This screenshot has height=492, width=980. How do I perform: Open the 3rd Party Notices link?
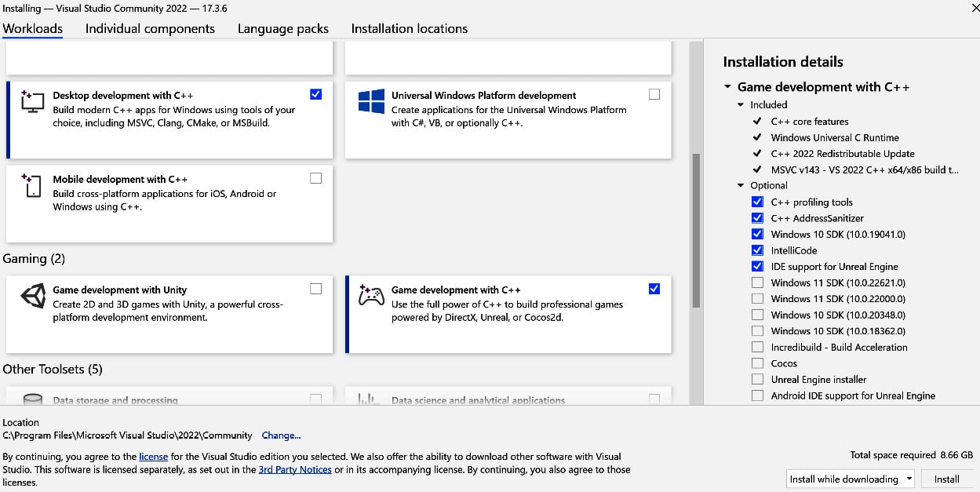pos(295,470)
